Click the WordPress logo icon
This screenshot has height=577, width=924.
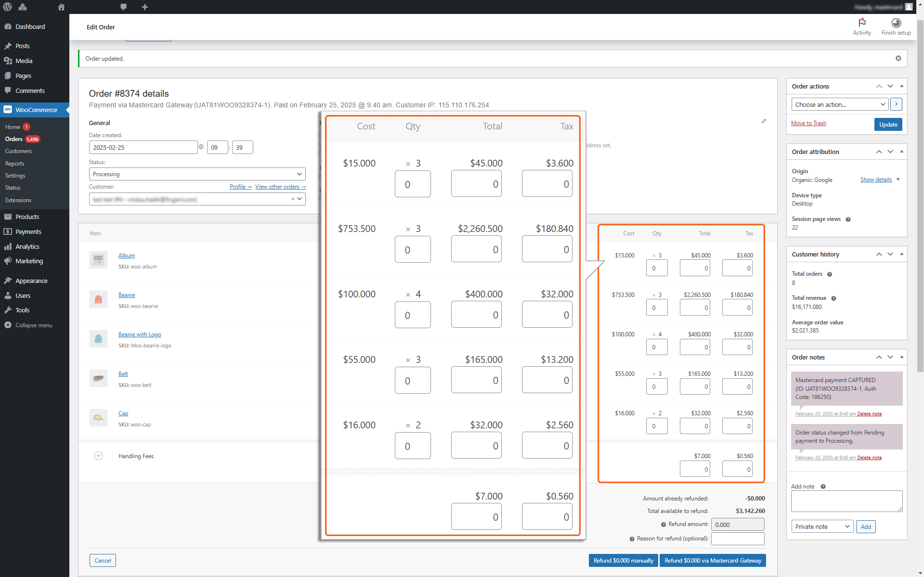click(x=7, y=7)
